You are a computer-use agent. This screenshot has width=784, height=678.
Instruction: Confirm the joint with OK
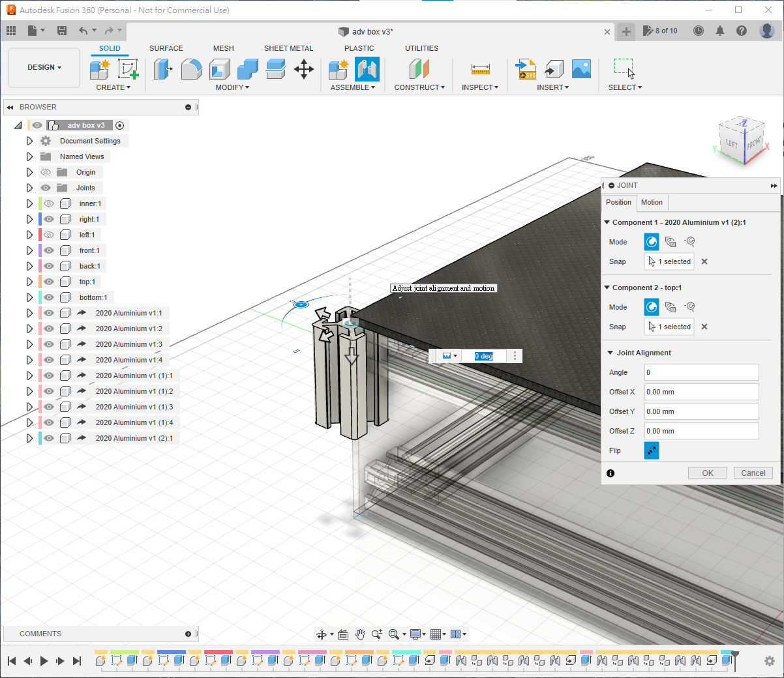coord(707,473)
